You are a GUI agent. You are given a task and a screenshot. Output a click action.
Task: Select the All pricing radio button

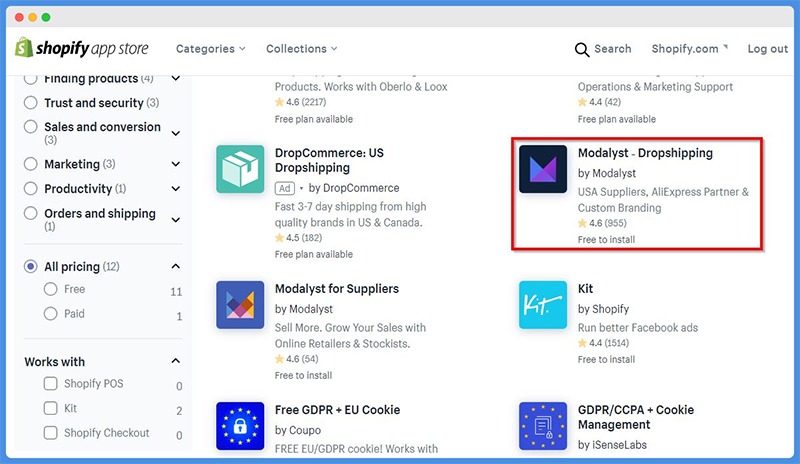tap(31, 266)
